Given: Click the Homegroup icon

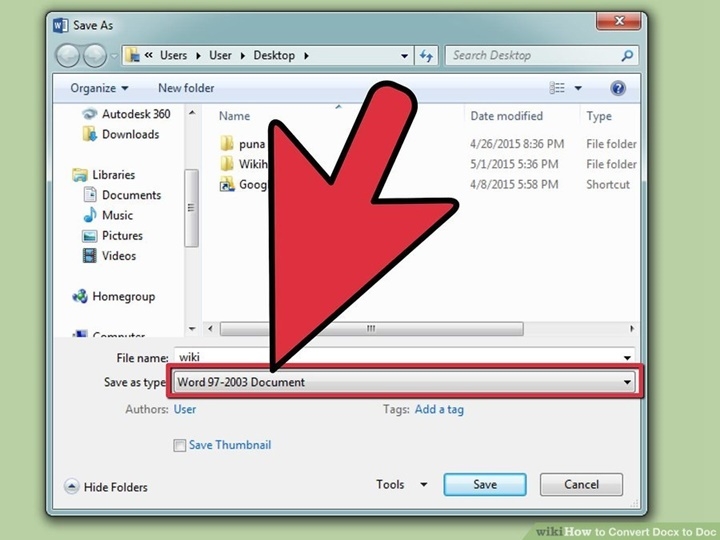Looking at the screenshot, I should 80,296.
